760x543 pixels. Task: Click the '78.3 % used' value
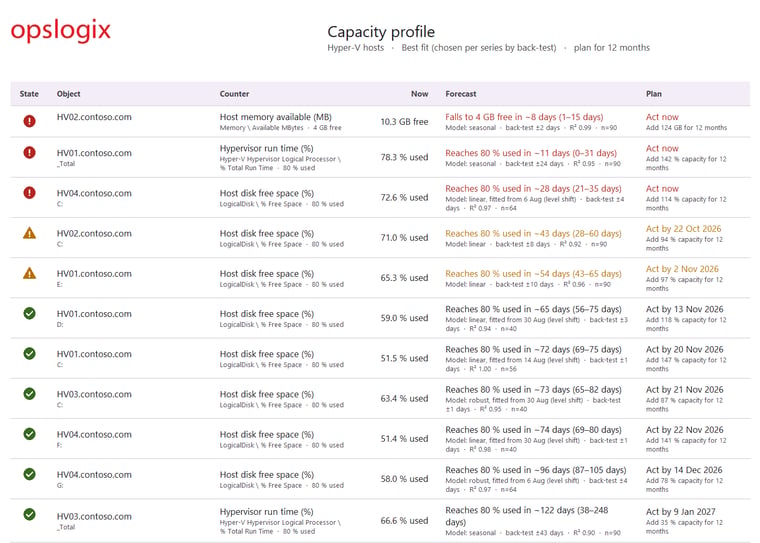(404, 157)
